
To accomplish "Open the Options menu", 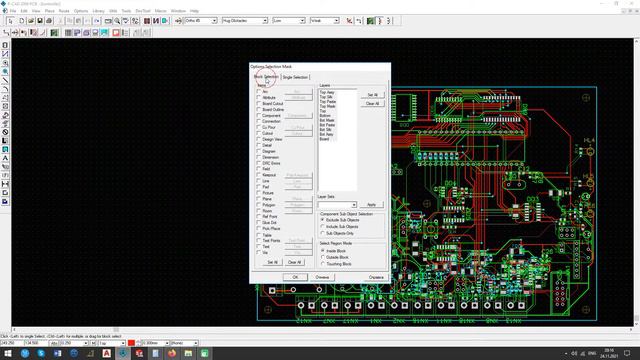I will (81, 11).
